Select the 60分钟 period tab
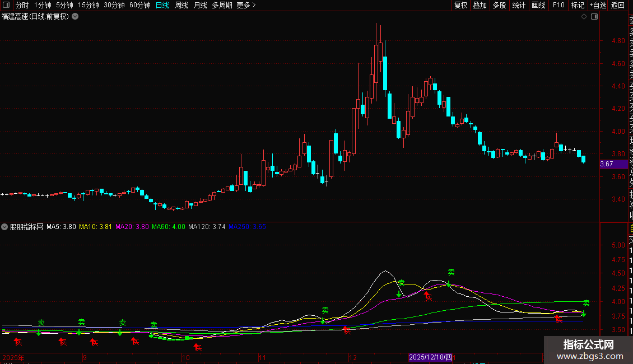The height and width of the screenshot is (364, 633). (x=140, y=5)
